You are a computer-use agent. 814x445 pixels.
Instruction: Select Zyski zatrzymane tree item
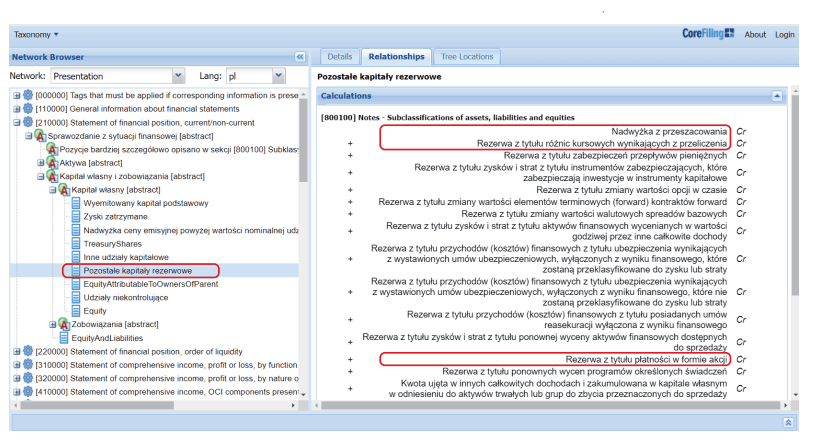[115, 217]
